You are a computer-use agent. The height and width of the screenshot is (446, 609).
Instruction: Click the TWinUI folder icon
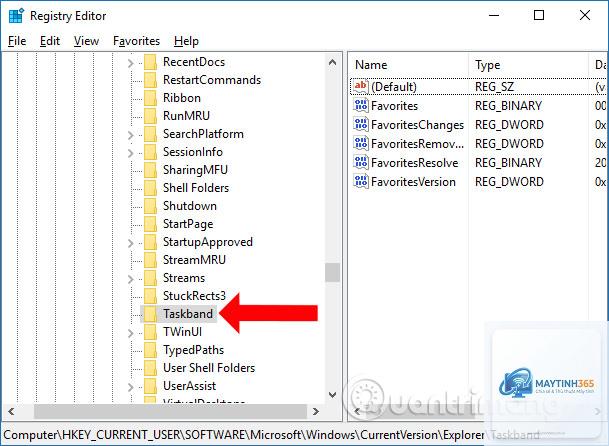[150, 332]
